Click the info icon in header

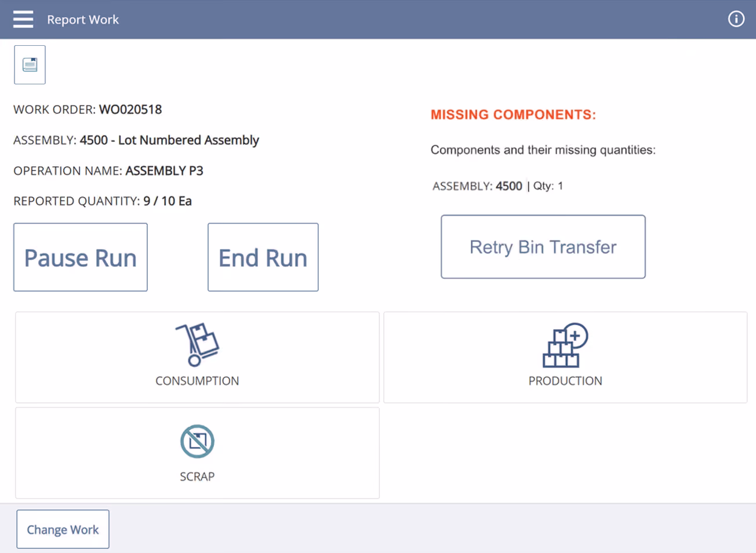pos(736,19)
